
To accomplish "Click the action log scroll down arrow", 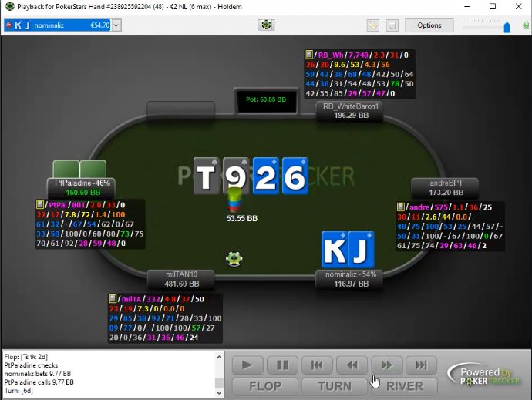I will click(x=219, y=392).
